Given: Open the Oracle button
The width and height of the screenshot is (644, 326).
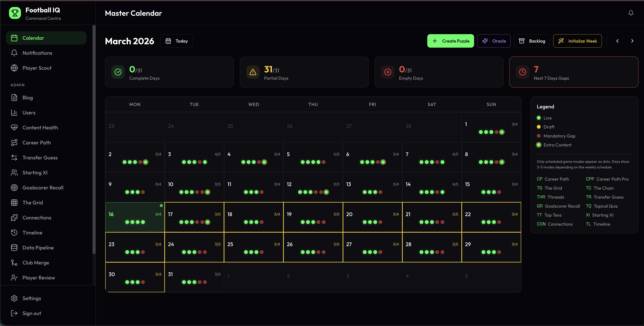Looking at the screenshot, I should point(494,41).
